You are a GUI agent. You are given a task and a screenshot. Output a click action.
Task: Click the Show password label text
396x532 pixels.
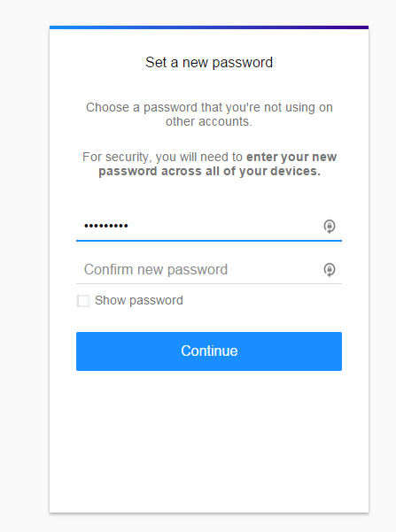(x=139, y=300)
